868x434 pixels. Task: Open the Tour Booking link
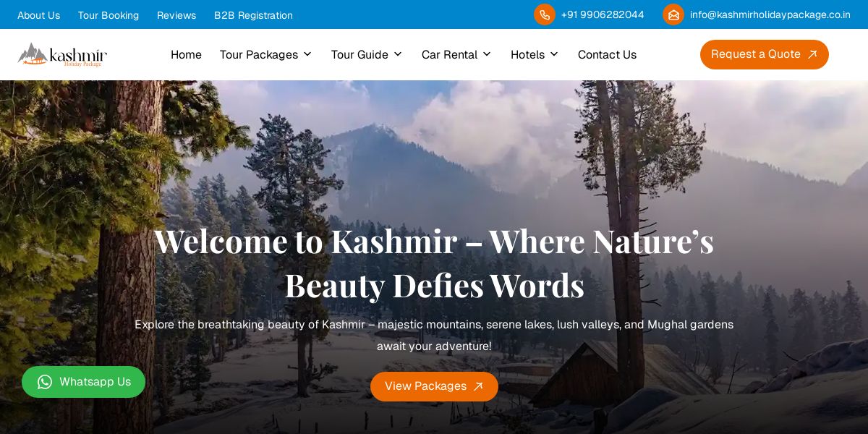pyautogui.click(x=109, y=15)
